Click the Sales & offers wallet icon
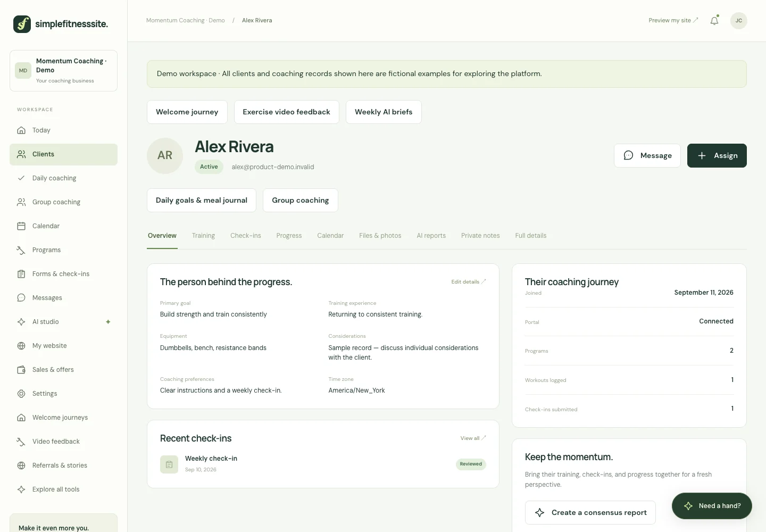 point(21,370)
